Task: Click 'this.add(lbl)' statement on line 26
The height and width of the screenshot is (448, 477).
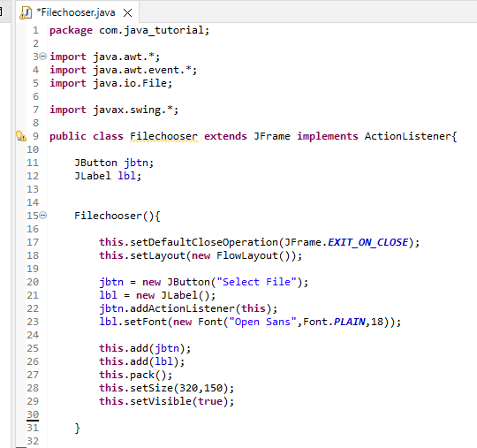Action: [141, 361]
